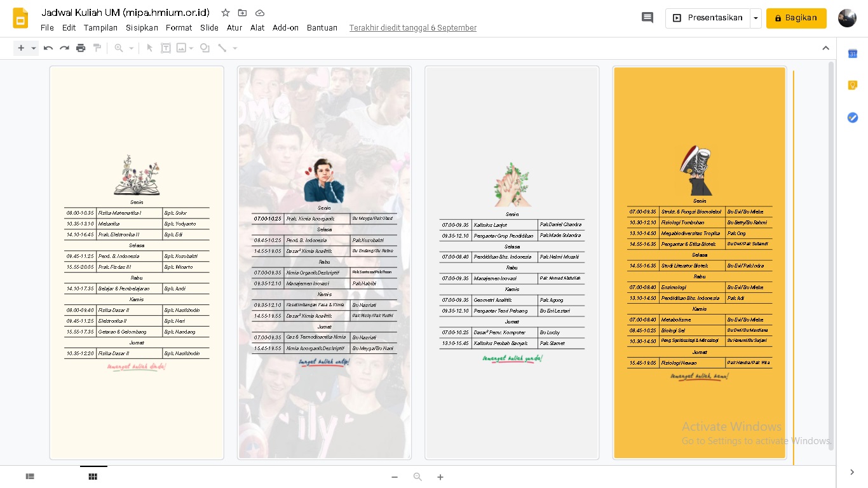Viewport: 868px width, 488px height.
Task: Undo the last action
Action: coord(48,48)
